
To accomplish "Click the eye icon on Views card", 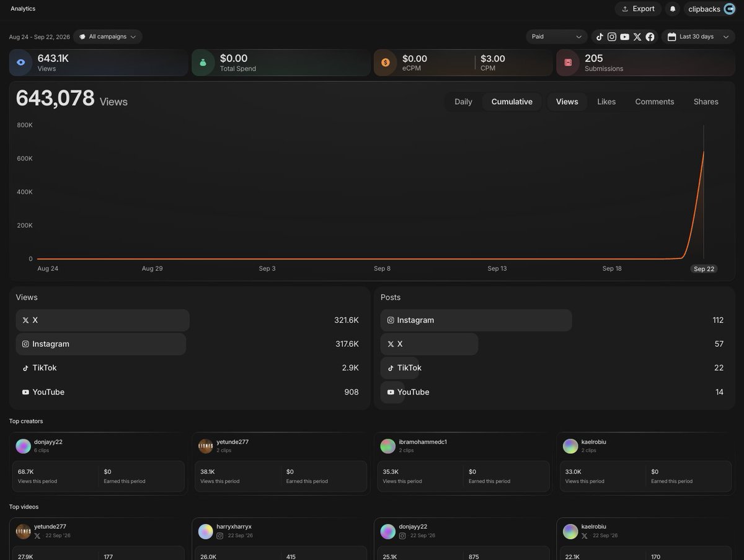I will pyautogui.click(x=21, y=63).
